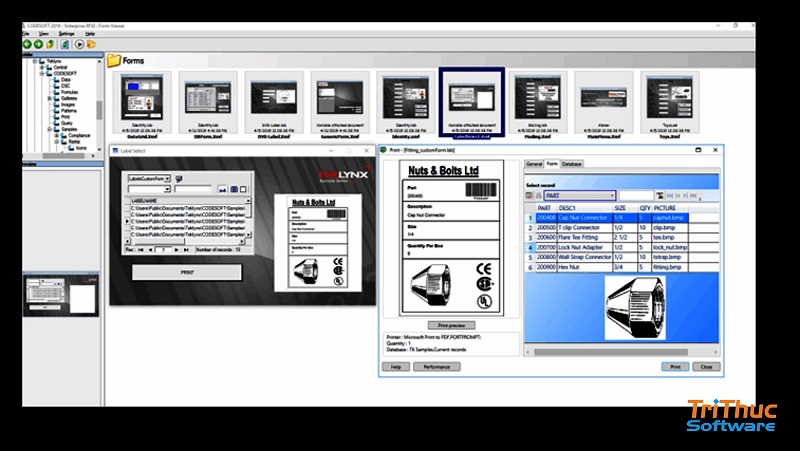Collapse the Samples folder in the tree
Screen dimensions: 800x451
[48, 130]
